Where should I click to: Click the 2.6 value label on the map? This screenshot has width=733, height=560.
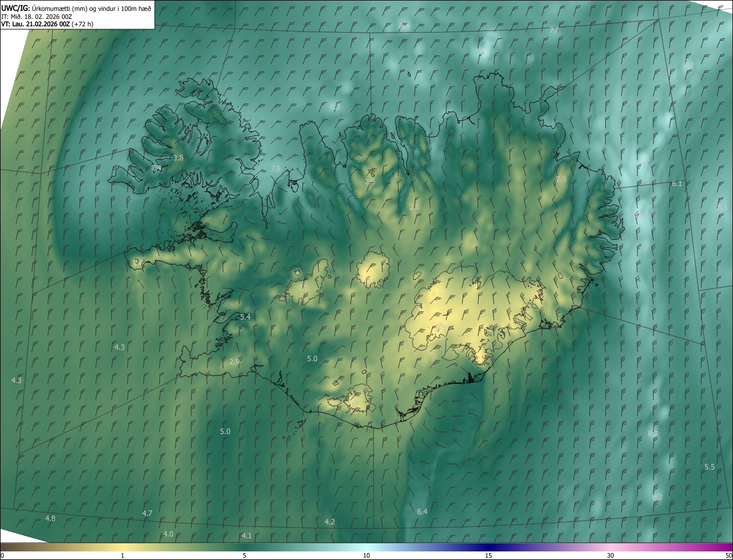click(x=415, y=207)
